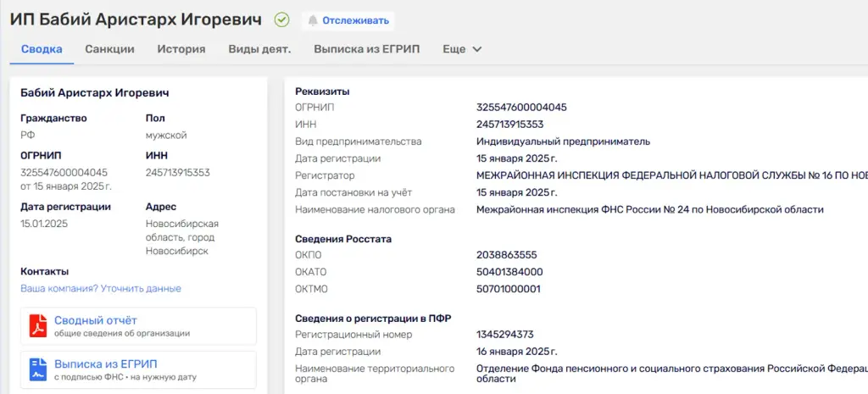Select ИНН value 245713915353 in Реквизиты
Viewport: 868px width, 394px height.
509,125
